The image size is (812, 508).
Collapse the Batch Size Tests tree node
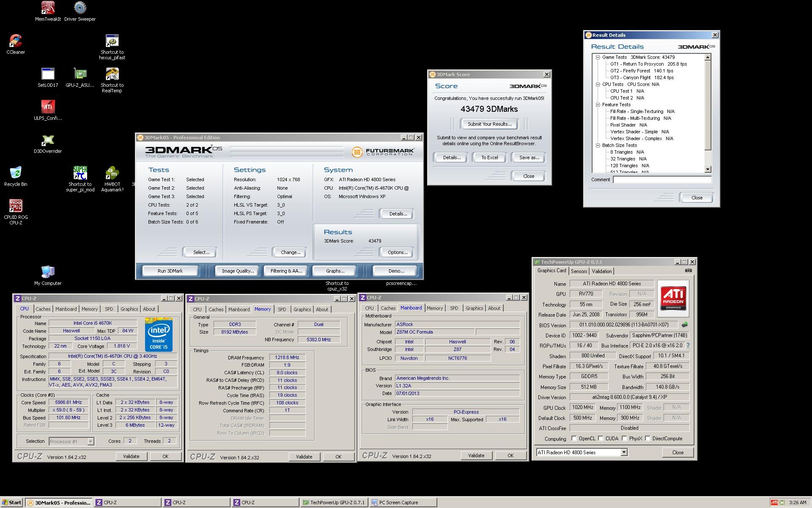point(598,145)
